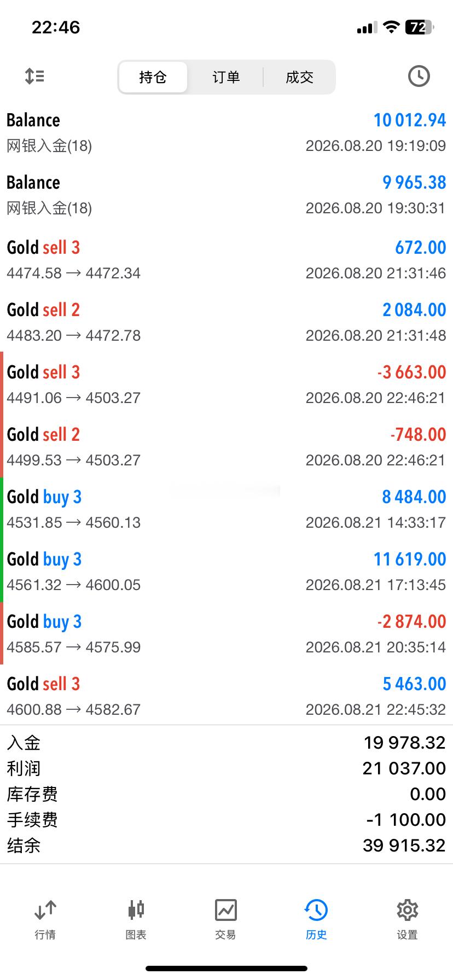
Task: Open the 设置 settings gear icon
Action: point(407,910)
